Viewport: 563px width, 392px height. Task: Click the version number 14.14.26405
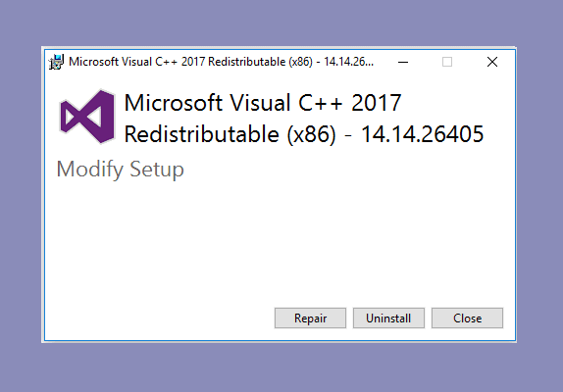(x=422, y=134)
